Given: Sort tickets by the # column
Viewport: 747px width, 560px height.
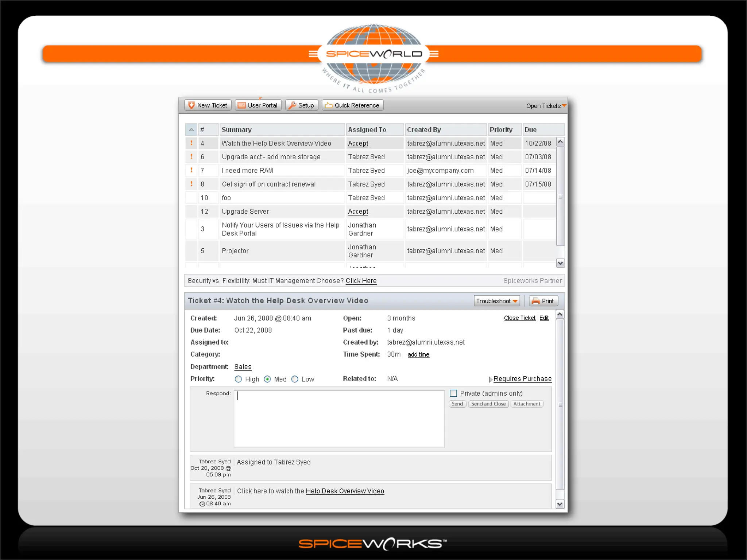Looking at the screenshot, I should [208, 130].
